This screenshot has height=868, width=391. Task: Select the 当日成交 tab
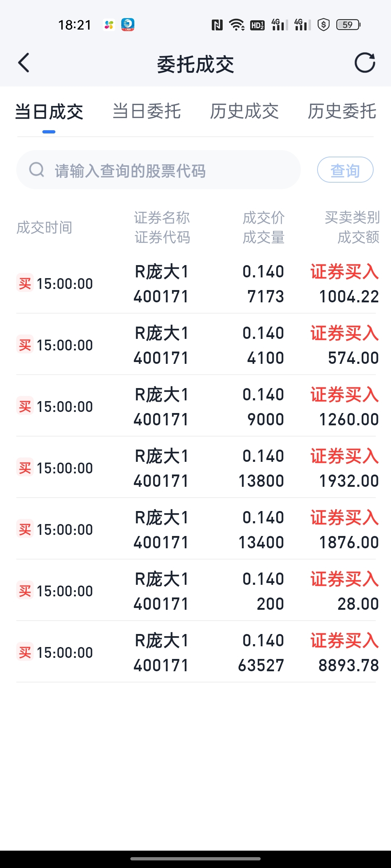coord(49,111)
